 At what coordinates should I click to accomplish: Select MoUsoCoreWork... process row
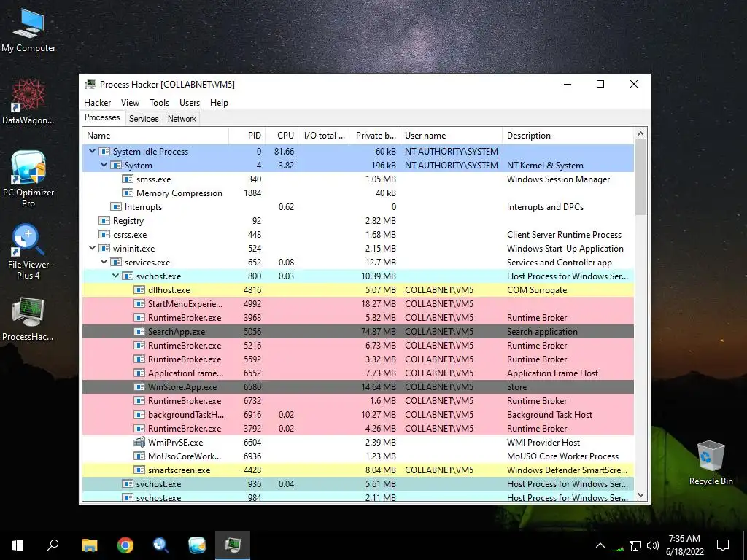pyautogui.click(x=357, y=456)
